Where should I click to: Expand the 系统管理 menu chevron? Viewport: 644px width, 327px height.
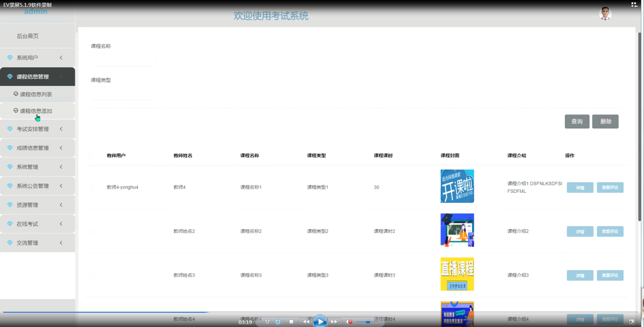tap(61, 167)
